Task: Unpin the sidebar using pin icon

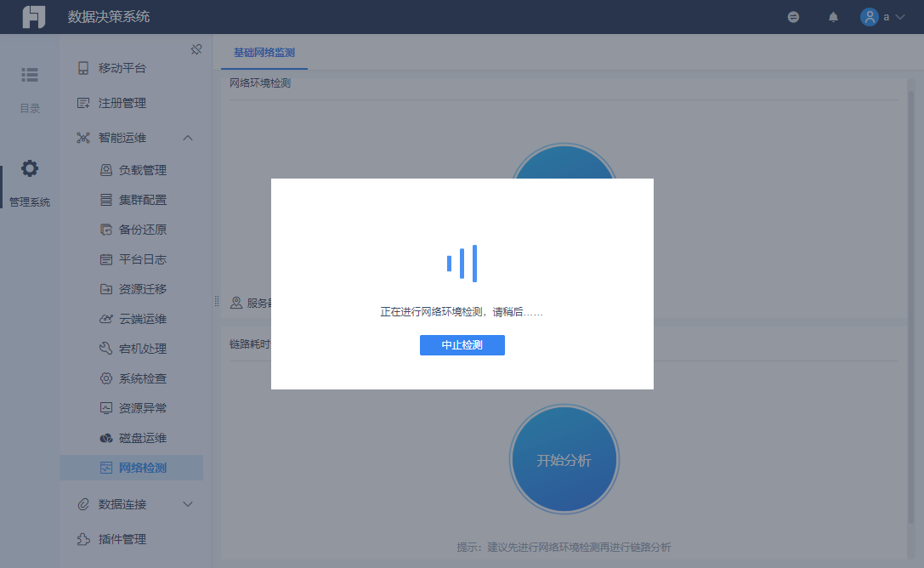Action: (196, 49)
